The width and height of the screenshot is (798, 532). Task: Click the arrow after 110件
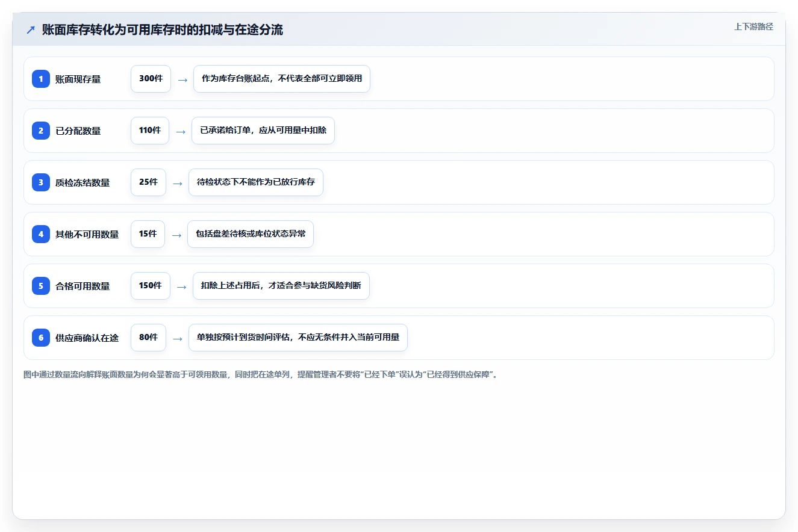point(181,131)
